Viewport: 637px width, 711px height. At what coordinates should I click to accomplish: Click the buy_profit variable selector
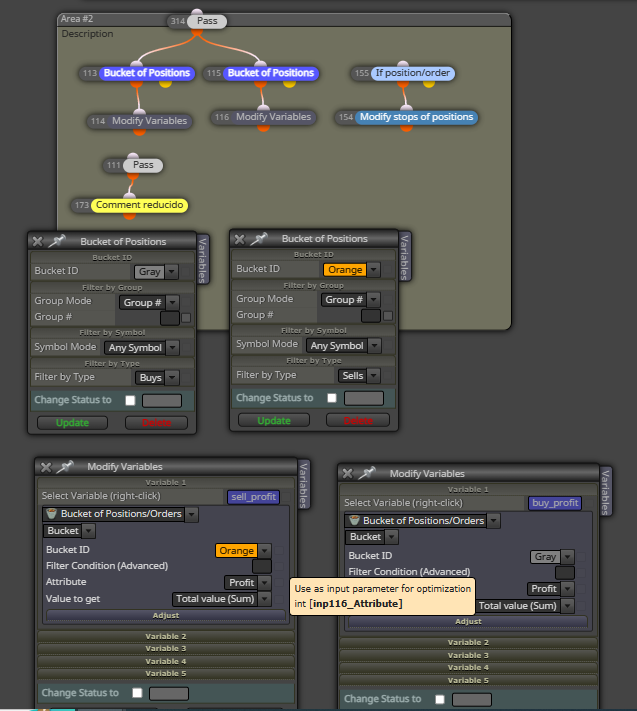(555, 503)
